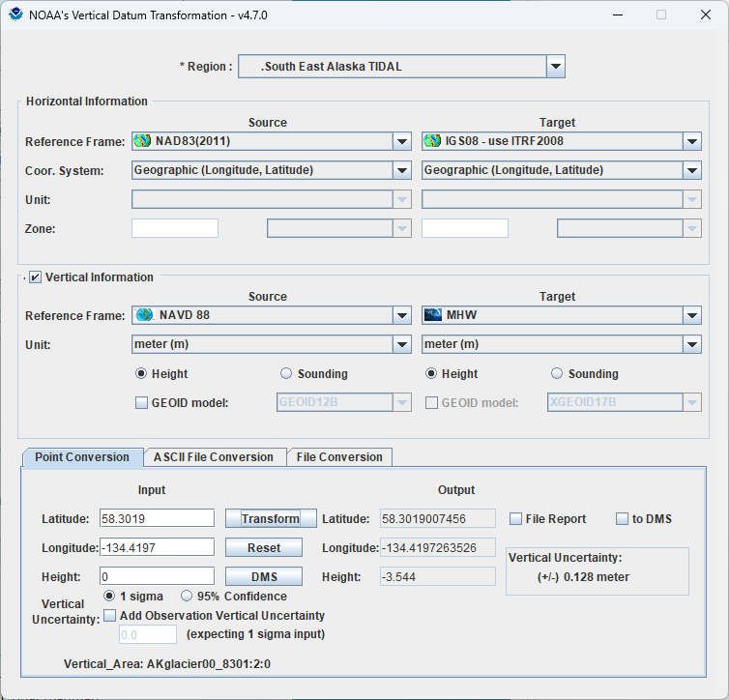The width and height of the screenshot is (729, 700).
Task: Click the source Zone text field
Action: [175, 228]
